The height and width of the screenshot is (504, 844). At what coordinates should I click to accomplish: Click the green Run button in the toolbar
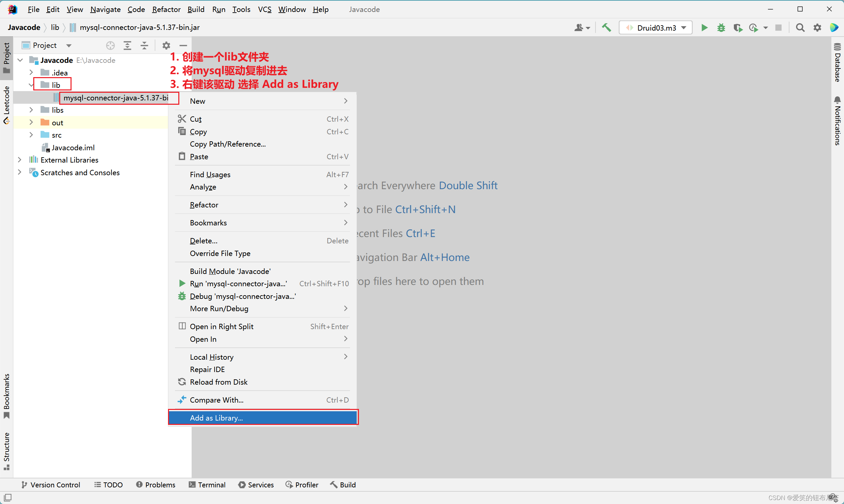pyautogui.click(x=704, y=28)
